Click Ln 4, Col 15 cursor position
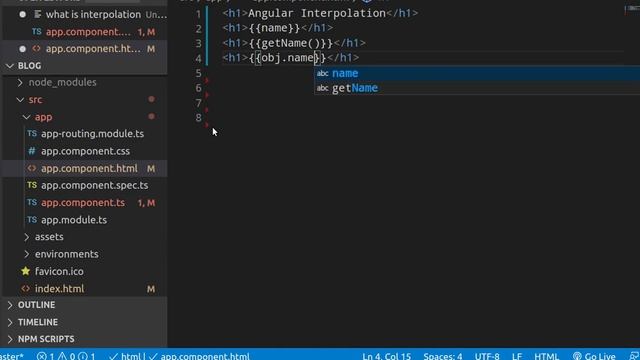The height and width of the screenshot is (360, 640). point(387,356)
